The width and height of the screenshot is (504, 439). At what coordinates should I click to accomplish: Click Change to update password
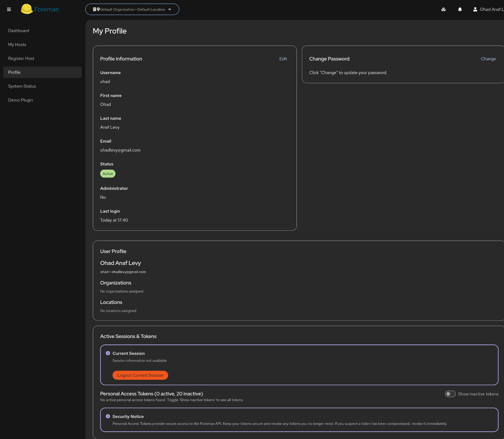(488, 59)
